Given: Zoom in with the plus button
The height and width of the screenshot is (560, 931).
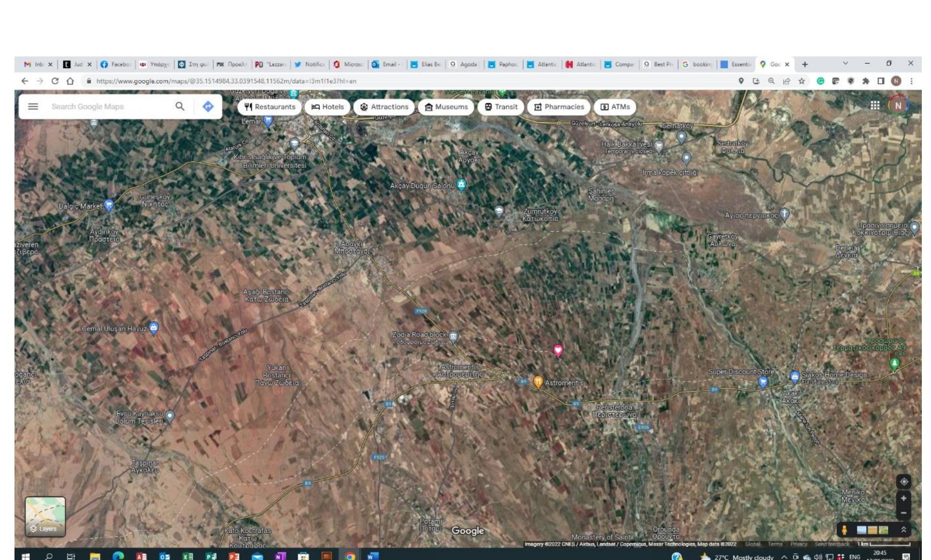Looking at the screenshot, I should (903, 498).
